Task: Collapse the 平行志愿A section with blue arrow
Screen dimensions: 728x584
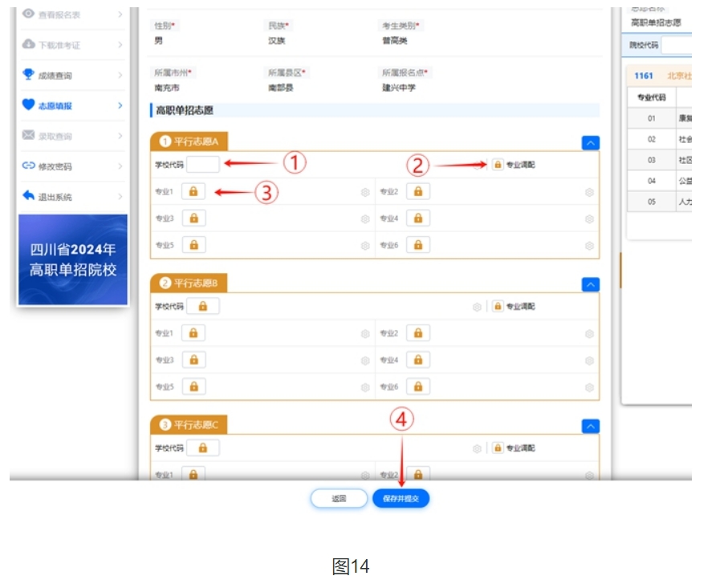Action: (590, 143)
